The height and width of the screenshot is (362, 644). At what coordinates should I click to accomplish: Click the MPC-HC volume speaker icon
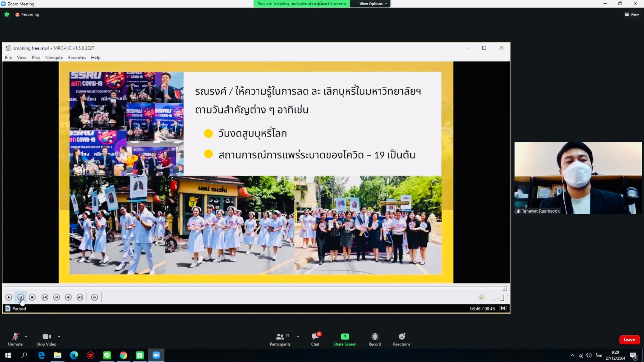pos(481,298)
